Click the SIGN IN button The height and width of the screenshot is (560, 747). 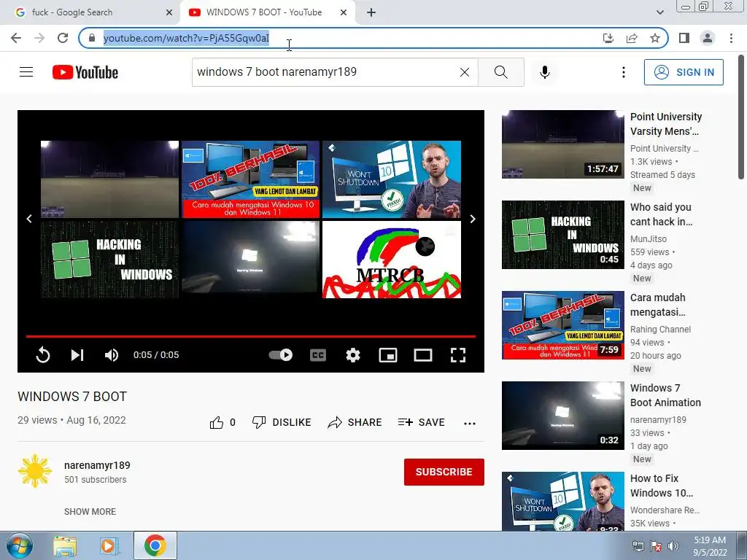684,72
